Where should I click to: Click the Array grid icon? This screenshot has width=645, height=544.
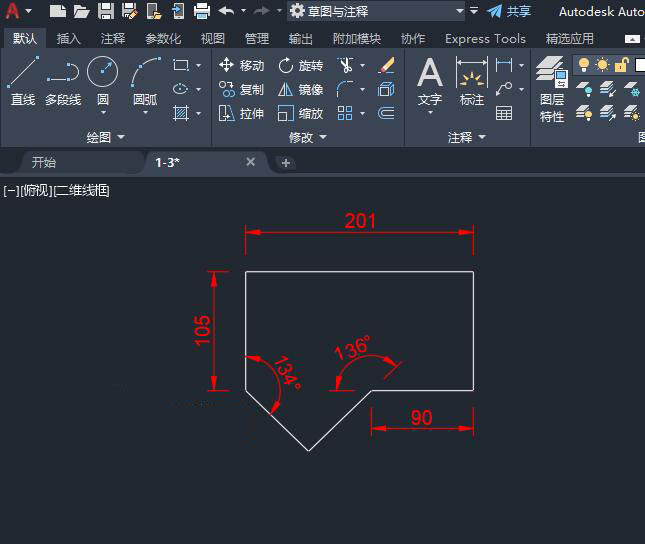(345, 113)
